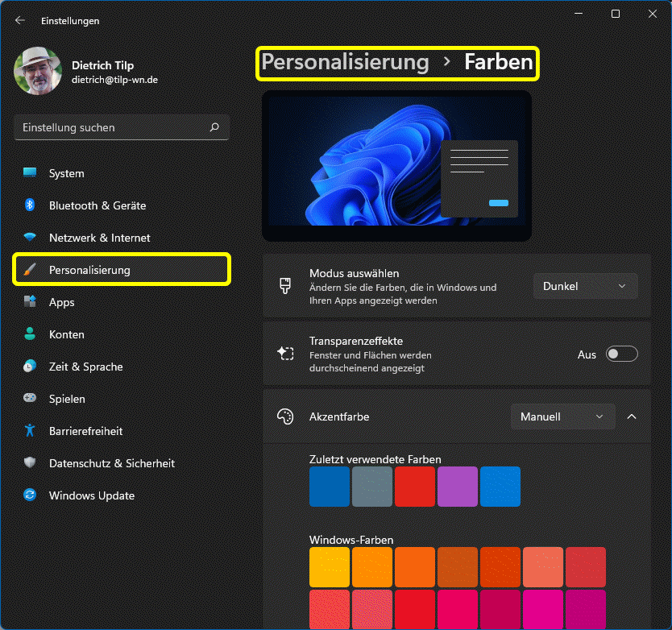
Task: Open the Modus auswählen dropdown showing Dunkel
Action: [x=585, y=286]
